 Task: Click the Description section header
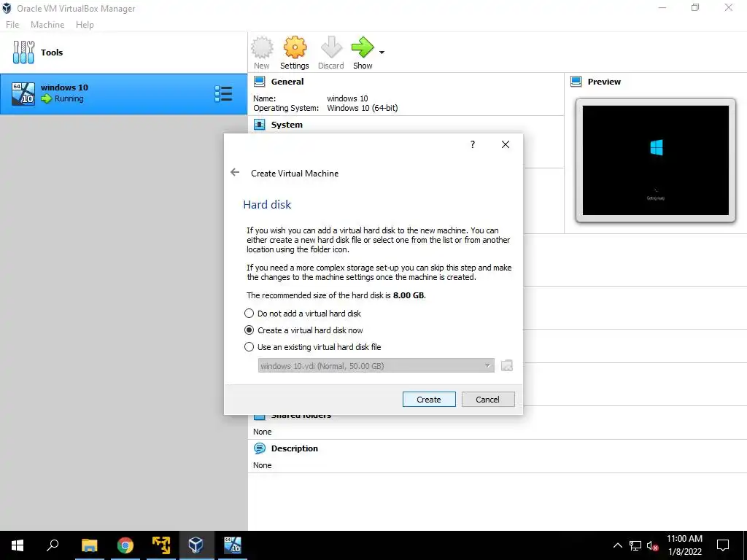[295, 448]
